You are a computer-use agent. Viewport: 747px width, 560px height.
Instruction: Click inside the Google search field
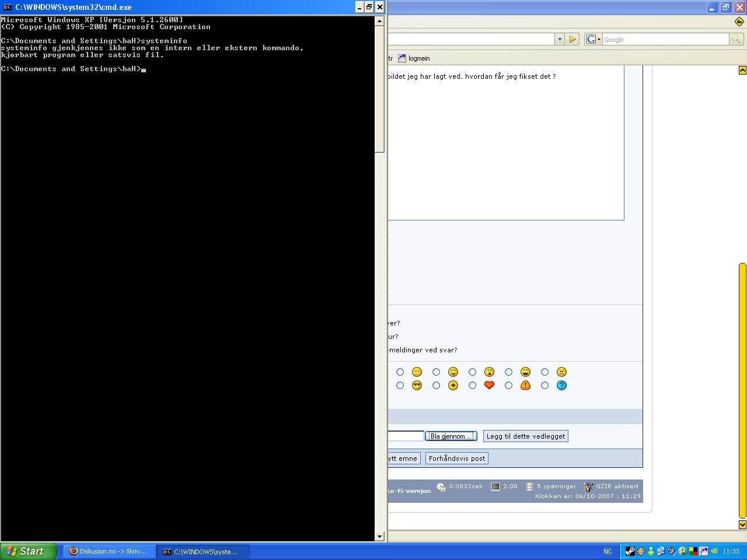point(665,39)
